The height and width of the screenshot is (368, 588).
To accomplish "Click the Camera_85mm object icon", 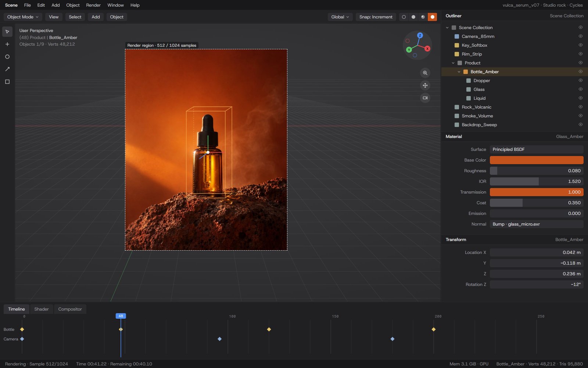I will [x=457, y=36].
